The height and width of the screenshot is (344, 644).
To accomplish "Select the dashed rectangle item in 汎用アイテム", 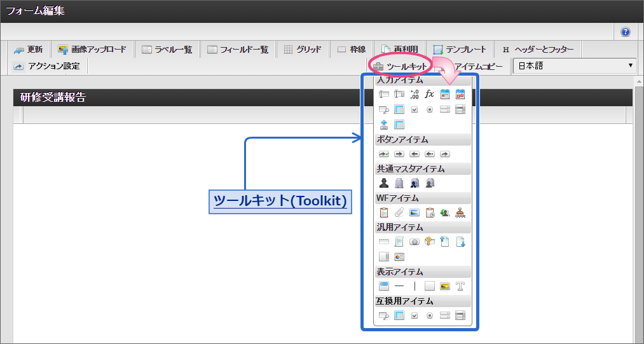I will (x=383, y=242).
